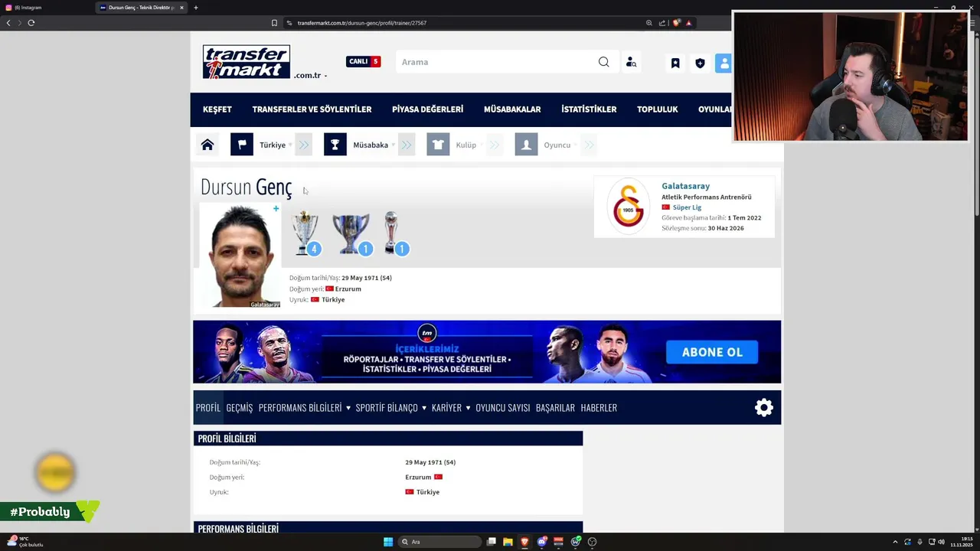
Task: Expand the Müsabaka competition selector
Action: 374,145
